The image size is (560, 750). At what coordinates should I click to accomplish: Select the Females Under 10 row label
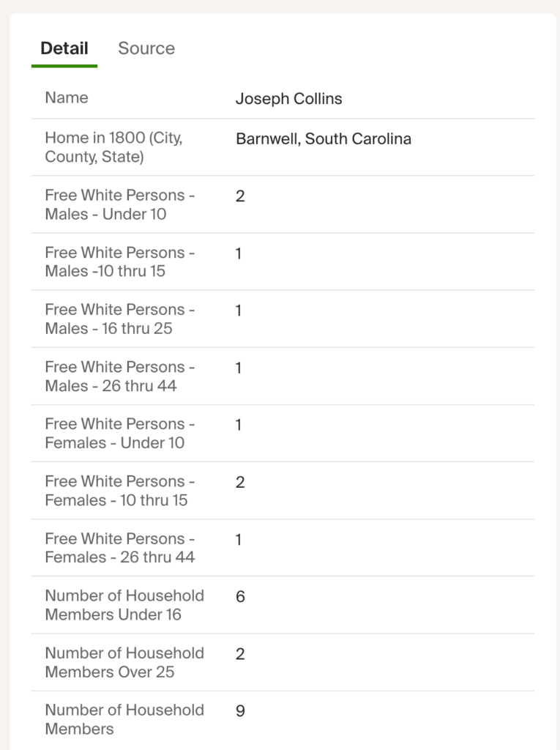119,433
